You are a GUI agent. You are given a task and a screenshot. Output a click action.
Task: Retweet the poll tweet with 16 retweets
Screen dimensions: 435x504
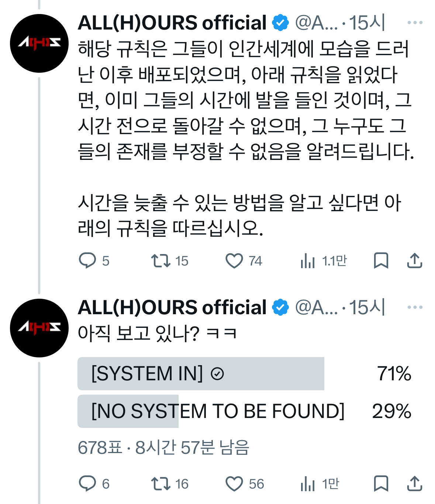pyautogui.click(x=161, y=484)
